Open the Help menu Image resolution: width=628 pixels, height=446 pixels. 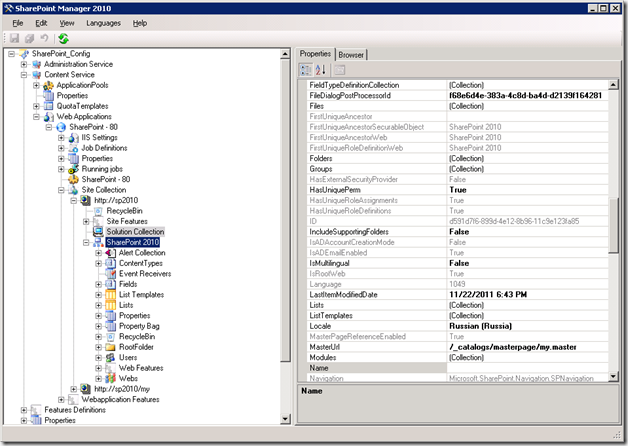click(140, 23)
